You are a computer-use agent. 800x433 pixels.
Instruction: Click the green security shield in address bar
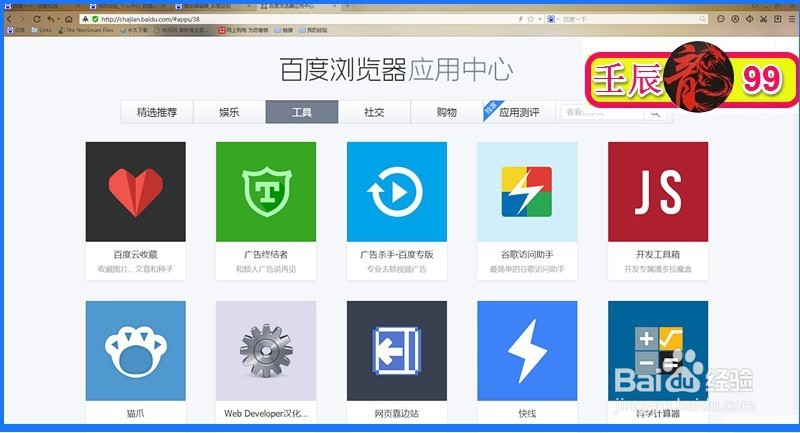95,19
